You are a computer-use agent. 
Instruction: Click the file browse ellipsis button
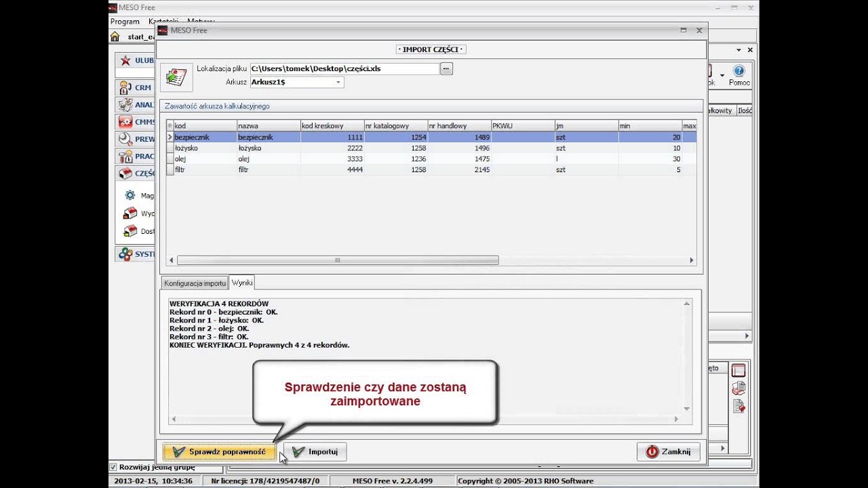point(446,68)
